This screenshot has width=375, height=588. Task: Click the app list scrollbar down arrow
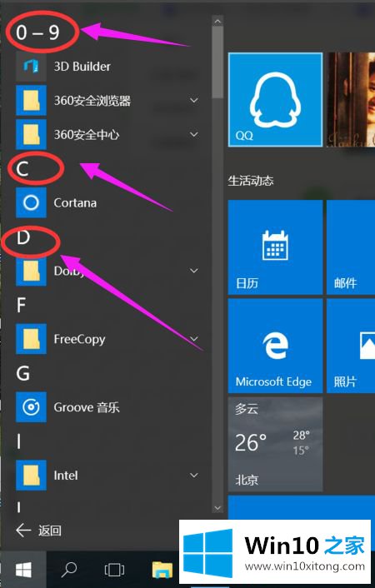pos(217,508)
